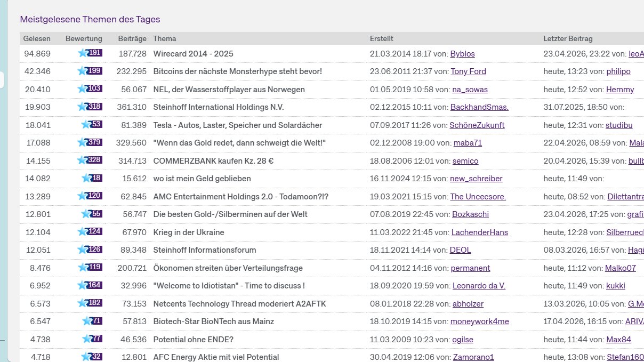Click star icon beside Krieg in der Ukraine

pos(89,232)
